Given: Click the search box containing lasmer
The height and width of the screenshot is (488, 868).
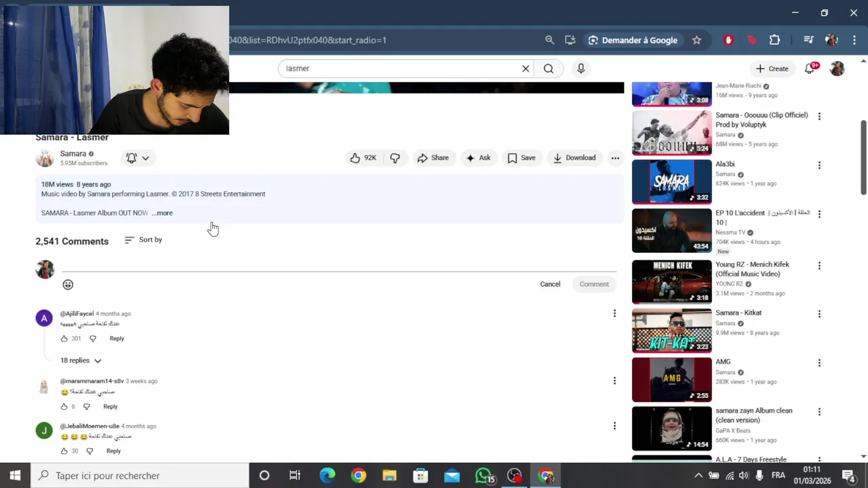Looking at the screenshot, I should [x=400, y=68].
